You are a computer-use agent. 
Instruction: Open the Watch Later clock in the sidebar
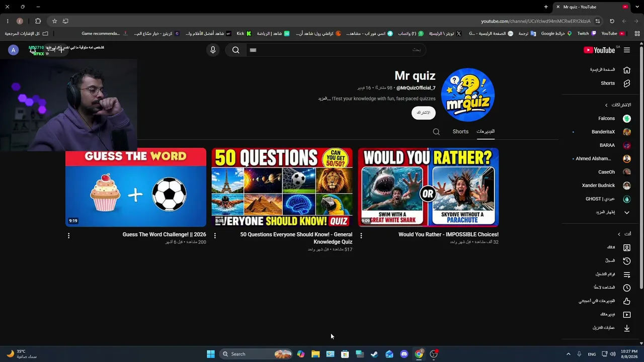pos(627,288)
